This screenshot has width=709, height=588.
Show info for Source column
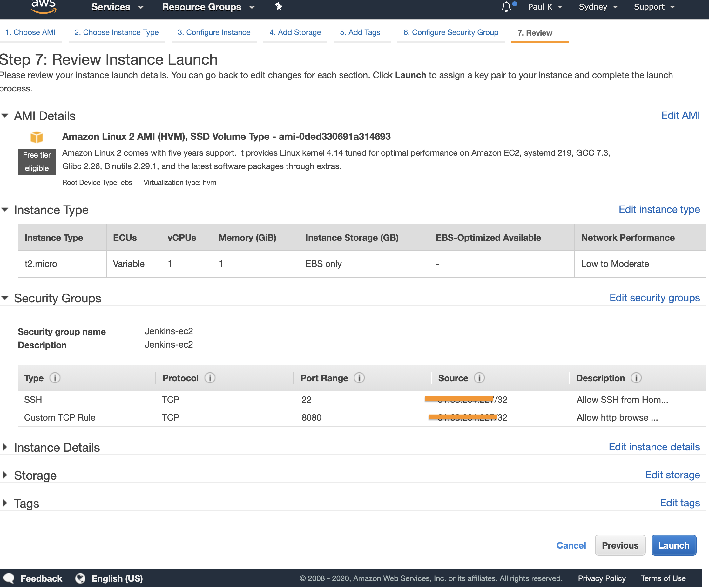(479, 378)
